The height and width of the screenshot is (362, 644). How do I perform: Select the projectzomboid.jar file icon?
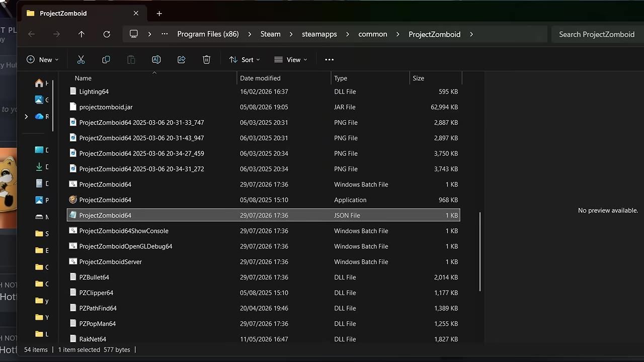[73, 107]
